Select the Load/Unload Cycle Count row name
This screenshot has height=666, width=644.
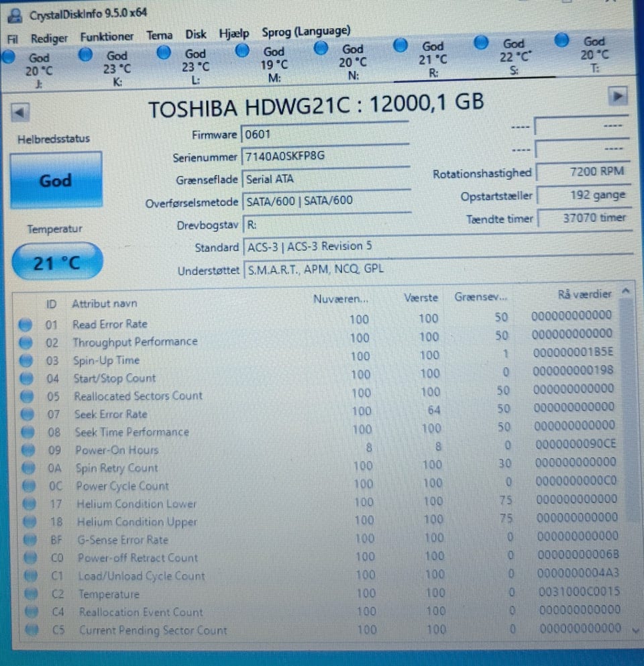coord(142,576)
